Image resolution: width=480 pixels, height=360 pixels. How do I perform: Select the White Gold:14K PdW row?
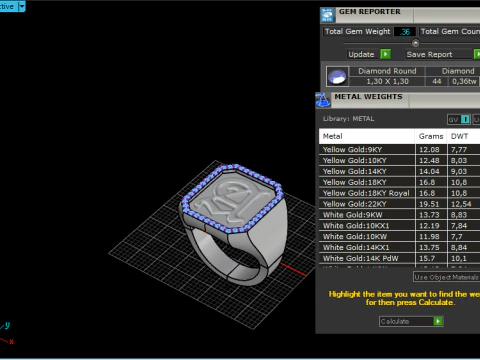point(399,258)
